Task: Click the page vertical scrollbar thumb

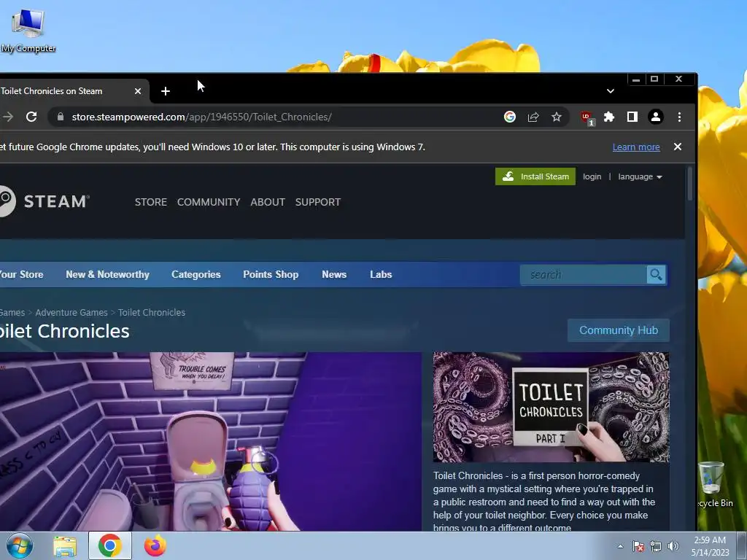Action: tap(690, 184)
